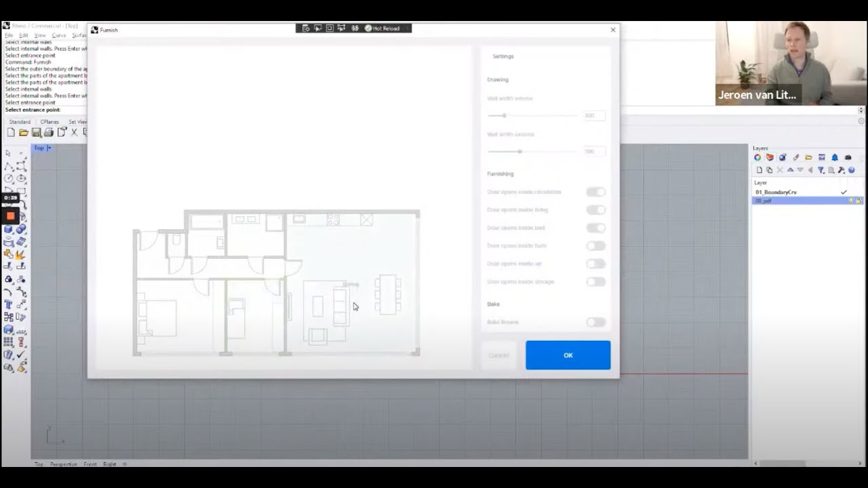868x488 pixels.
Task: Adjust the Wall width exterior slider
Action: (532, 152)
